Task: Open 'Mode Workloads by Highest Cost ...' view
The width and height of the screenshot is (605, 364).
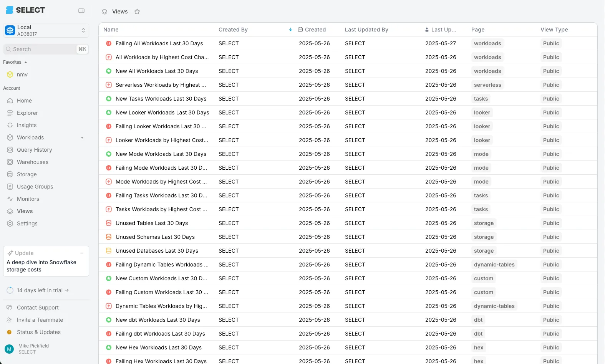Action: pos(161,182)
